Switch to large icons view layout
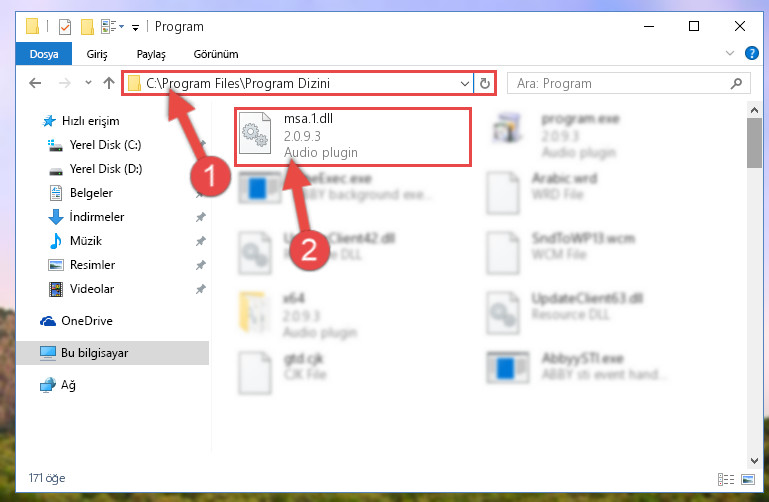 pos(748,479)
